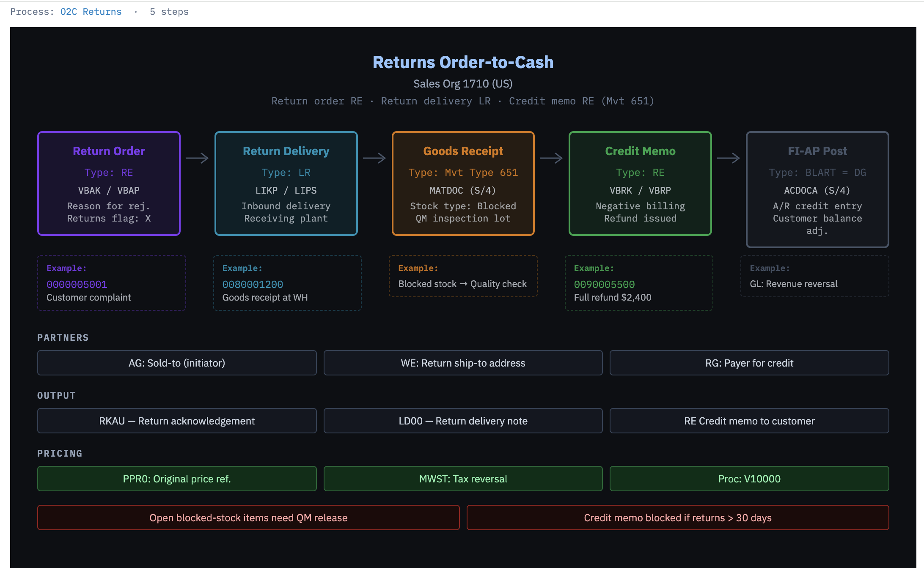Click the arrow leading into FI-AP Post
Image resolution: width=924 pixels, height=575 pixels.
(729, 158)
